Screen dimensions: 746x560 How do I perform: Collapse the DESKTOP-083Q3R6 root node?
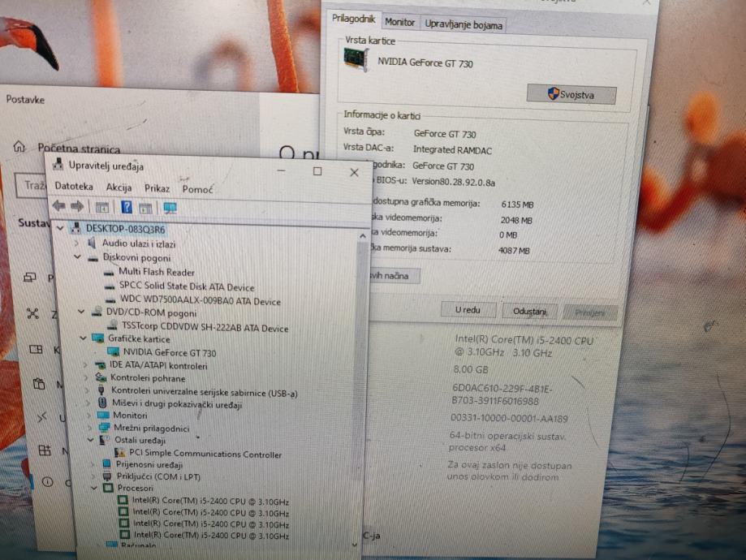tap(60, 228)
